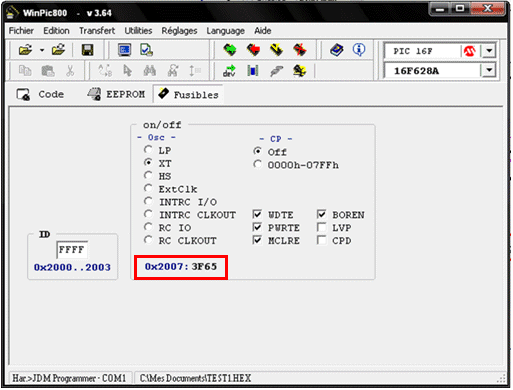Click the grayed scissors cut icon
The width and height of the screenshot is (513, 390).
[x=70, y=71]
